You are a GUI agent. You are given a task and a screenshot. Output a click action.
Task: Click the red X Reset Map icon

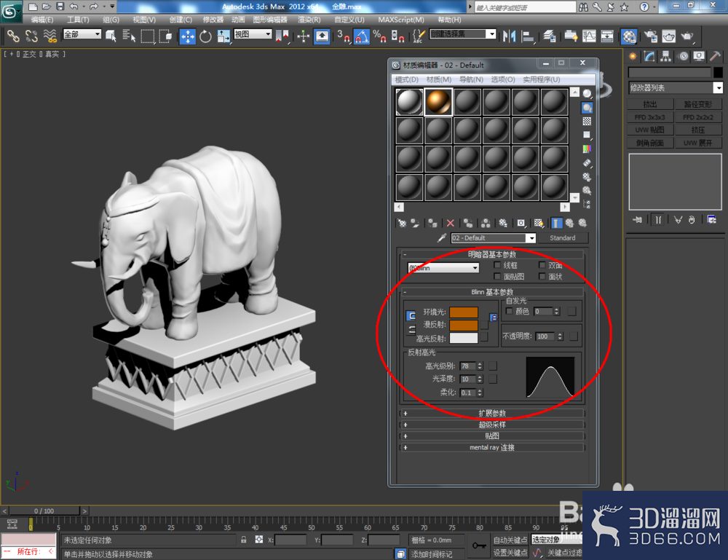(450, 224)
